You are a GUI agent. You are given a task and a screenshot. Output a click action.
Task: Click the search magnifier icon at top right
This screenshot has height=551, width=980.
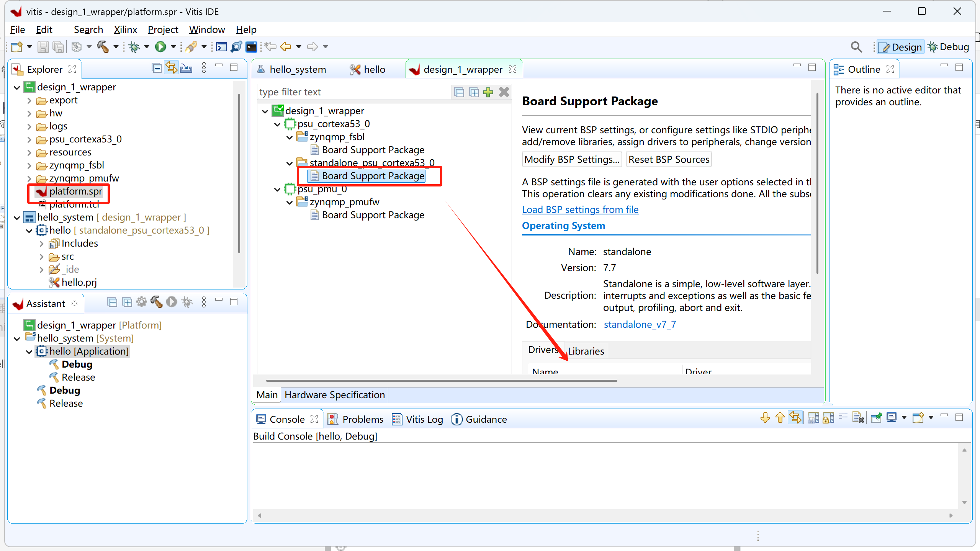(856, 47)
